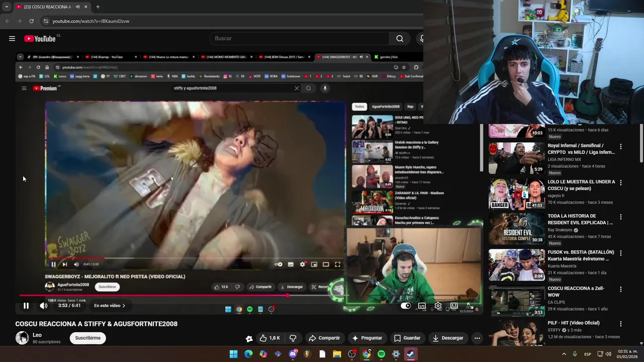Switch player to theater mode
The height and width of the screenshot is (362, 644).
coord(454,306)
